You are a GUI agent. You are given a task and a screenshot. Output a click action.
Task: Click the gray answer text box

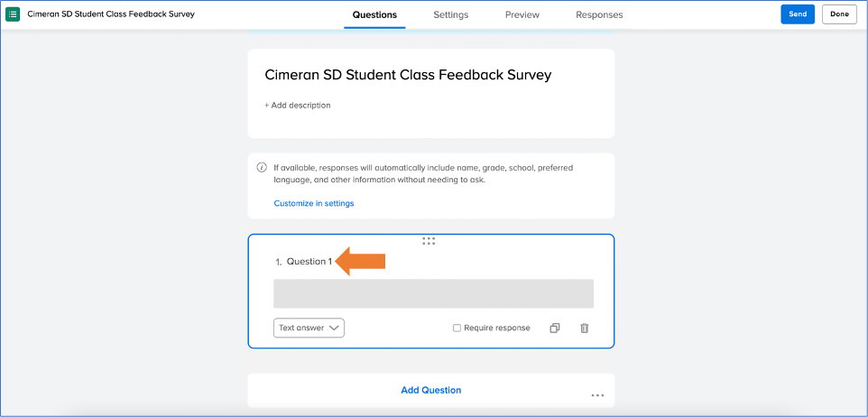[433, 294]
